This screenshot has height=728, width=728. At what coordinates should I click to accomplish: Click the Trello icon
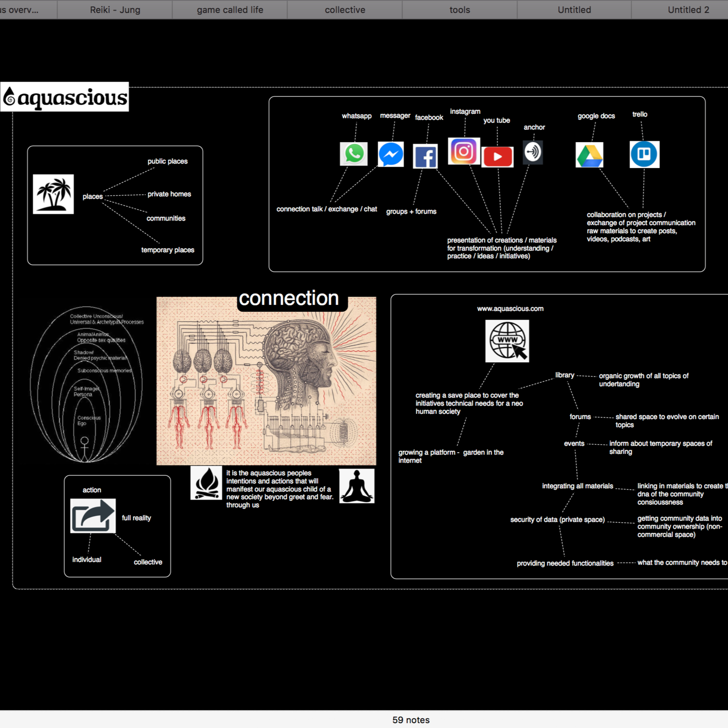pos(644,155)
